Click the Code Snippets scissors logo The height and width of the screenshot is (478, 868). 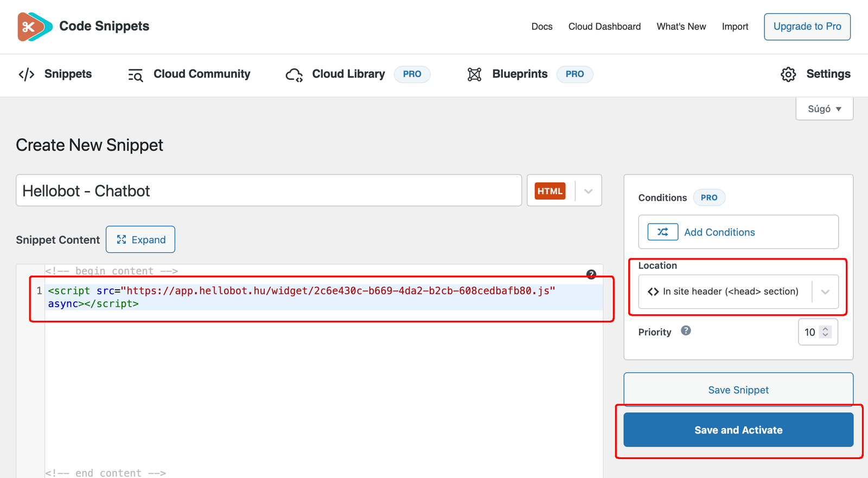(35, 27)
